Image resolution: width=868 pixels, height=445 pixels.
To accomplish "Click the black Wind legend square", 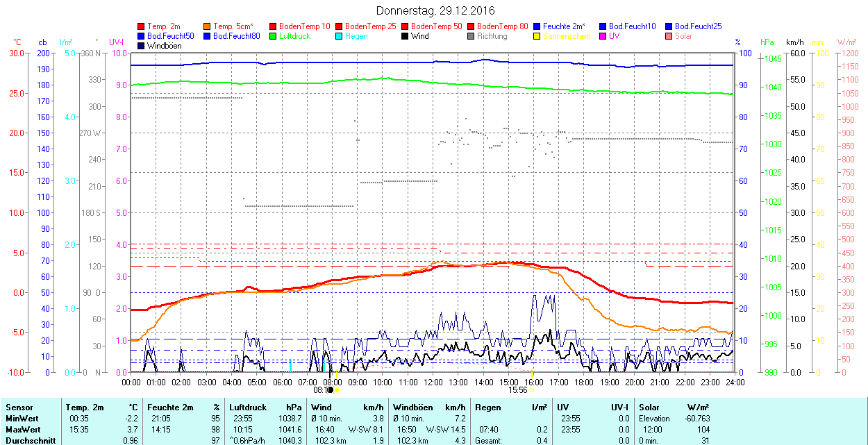I will [x=406, y=36].
